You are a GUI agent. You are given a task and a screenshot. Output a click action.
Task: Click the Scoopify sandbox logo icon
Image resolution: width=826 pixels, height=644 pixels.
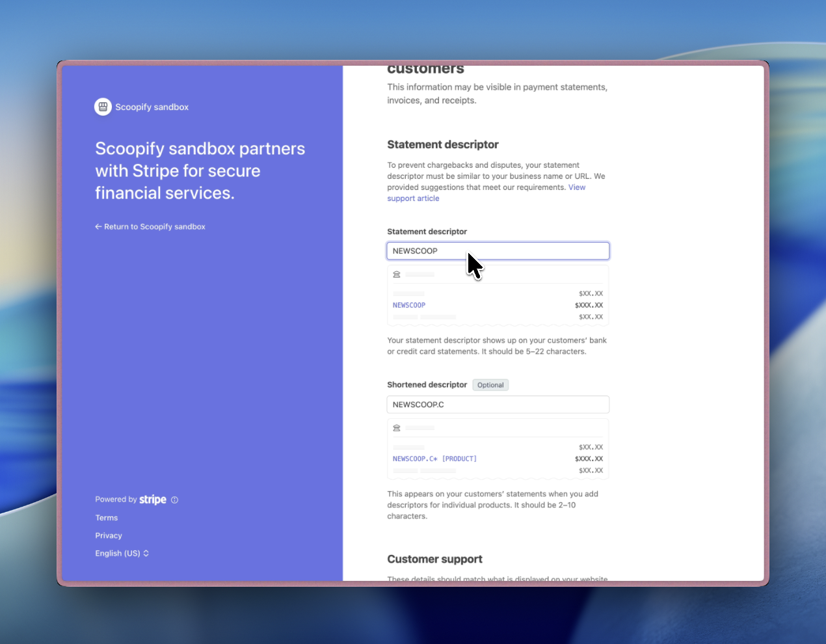pos(103,106)
